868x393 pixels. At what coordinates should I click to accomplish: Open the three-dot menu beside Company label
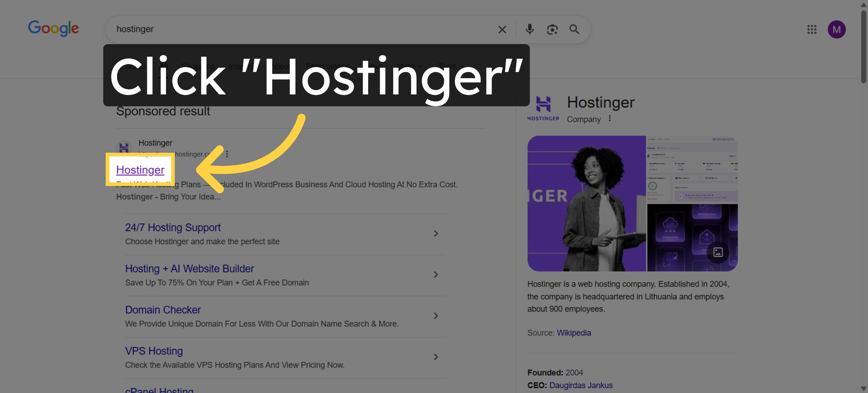pyautogui.click(x=609, y=118)
